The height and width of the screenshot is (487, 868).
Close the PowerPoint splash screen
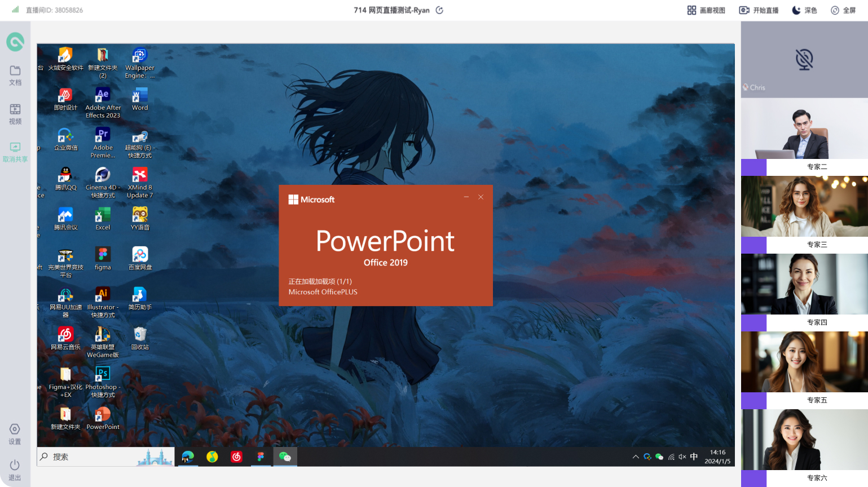[481, 197]
